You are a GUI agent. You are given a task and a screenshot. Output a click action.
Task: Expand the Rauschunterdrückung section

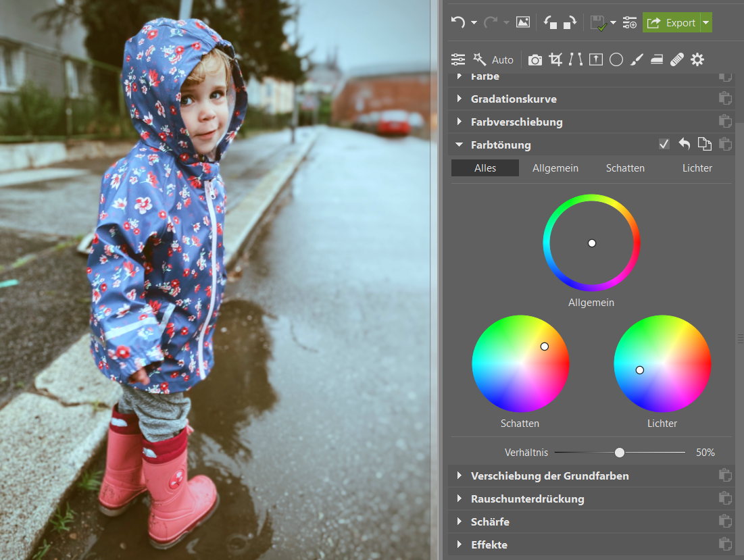tap(460, 499)
